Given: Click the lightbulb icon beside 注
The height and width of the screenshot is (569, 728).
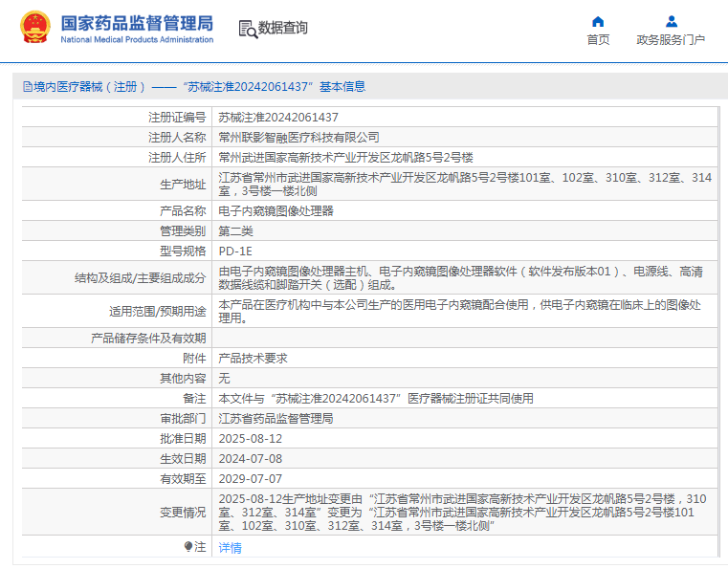Looking at the screenshot, I should pos(188,547).
